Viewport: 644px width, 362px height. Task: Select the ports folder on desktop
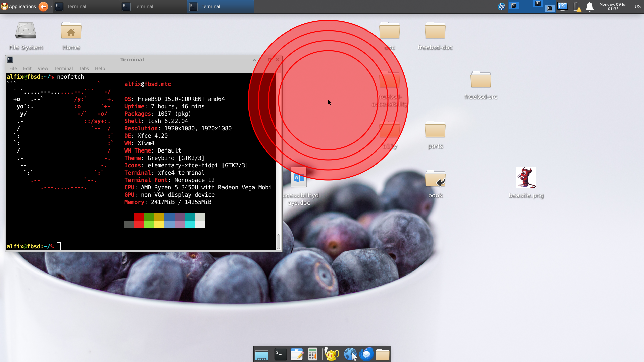point(435,135)
